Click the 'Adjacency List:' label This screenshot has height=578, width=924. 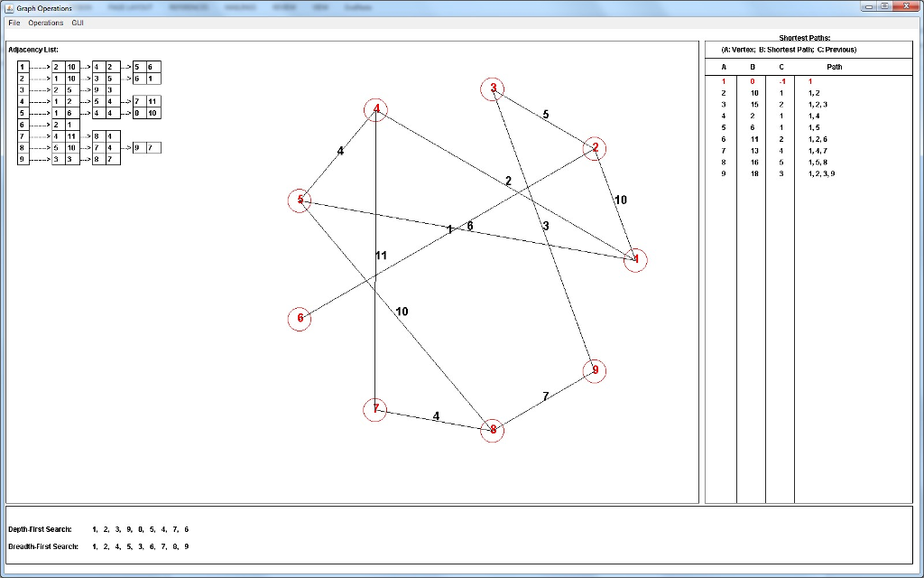click(33, 51)
